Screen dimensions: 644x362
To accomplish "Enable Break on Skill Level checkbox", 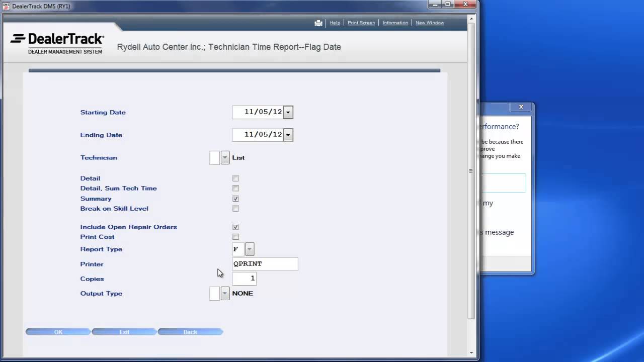I will tap(235, 209).
